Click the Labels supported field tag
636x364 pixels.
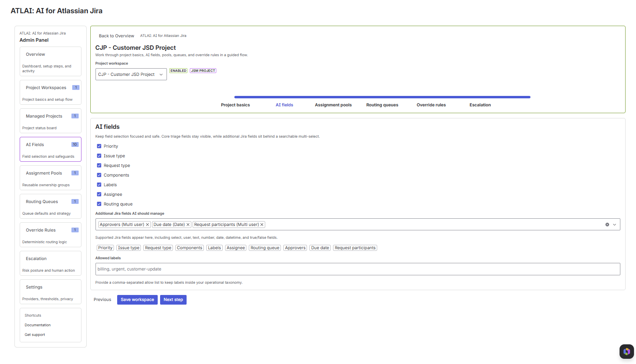(x=214, y=248)
